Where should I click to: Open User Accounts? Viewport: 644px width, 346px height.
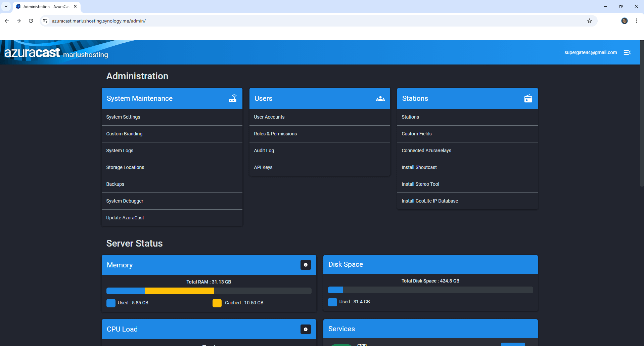(x=320, y=117)
